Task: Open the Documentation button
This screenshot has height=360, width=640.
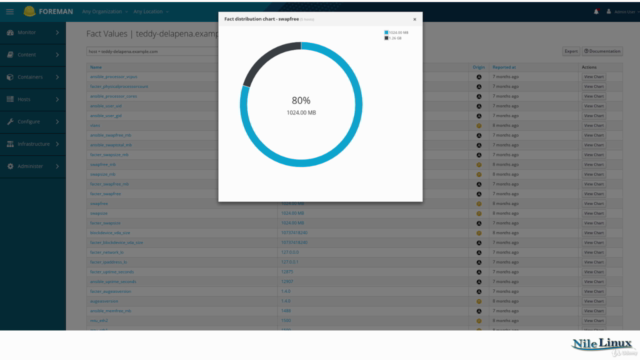Action: click(602, 51)
